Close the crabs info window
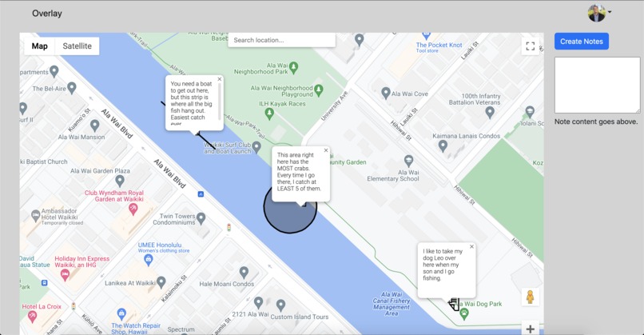This screenshot has width=644, height=335. point(326,150)
